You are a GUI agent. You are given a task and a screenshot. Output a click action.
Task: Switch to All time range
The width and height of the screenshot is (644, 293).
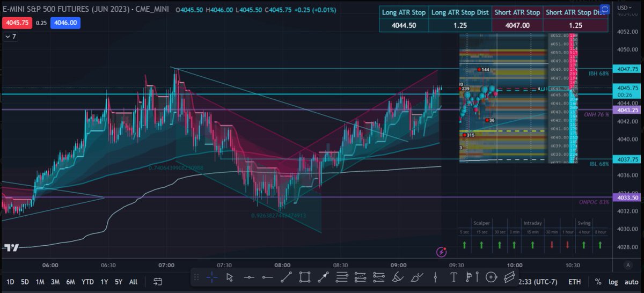click(134, 281)
